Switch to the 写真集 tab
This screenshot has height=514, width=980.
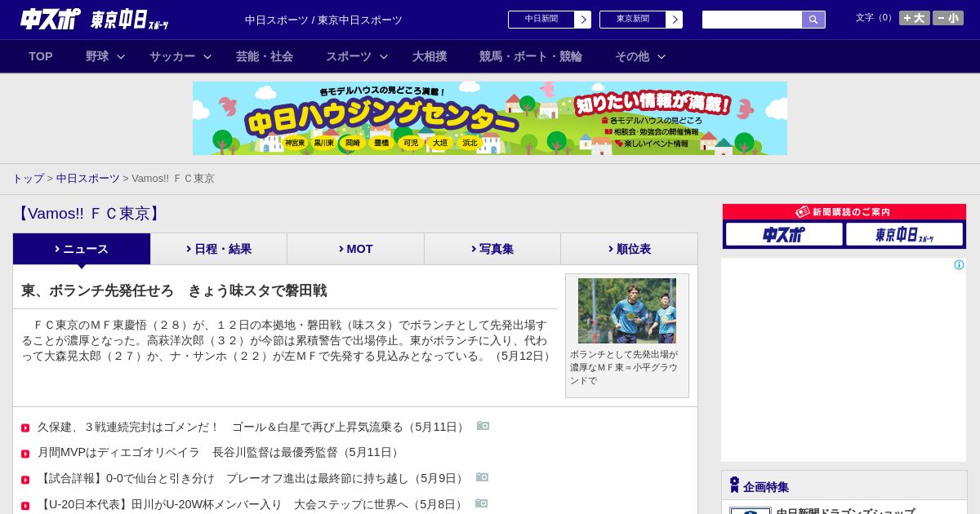(492, 249)
